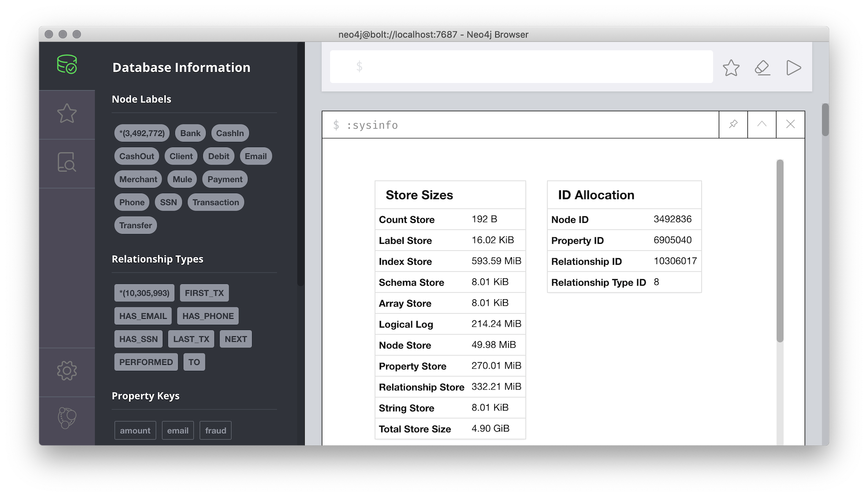This screenshot has width=868, height=497.
Task: Clear the editor using the eraser icon
Action: (x=762, y=68)
